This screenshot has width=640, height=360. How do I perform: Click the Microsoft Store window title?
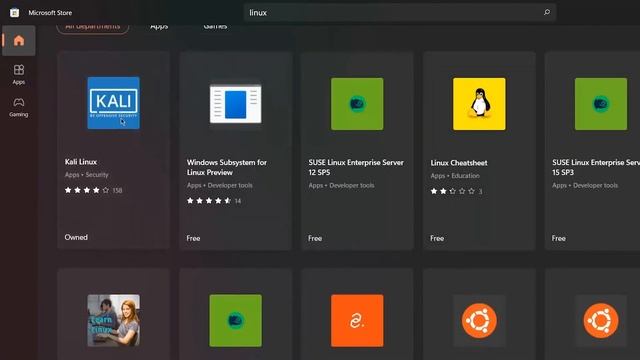tap(50, 13)
